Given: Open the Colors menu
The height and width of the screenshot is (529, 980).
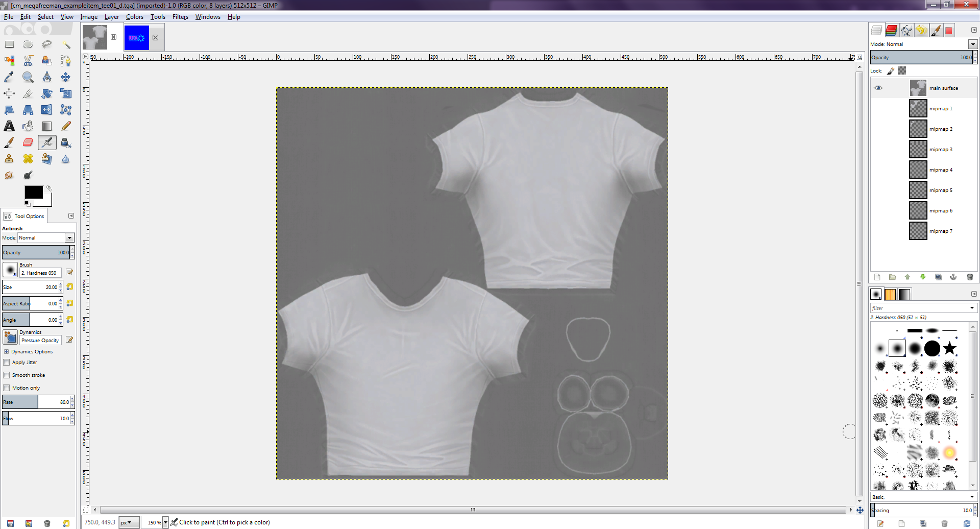Looking at the screenshot, I should [135, 17].
